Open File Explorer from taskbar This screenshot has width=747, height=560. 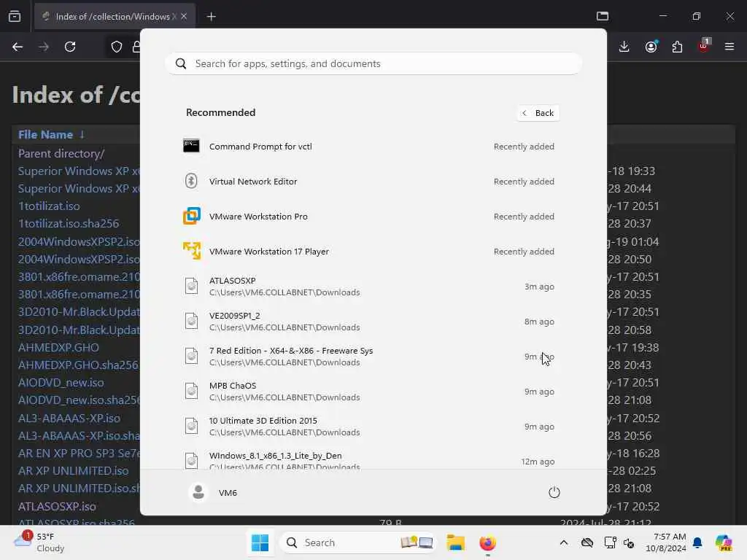(x=455, y=542)
